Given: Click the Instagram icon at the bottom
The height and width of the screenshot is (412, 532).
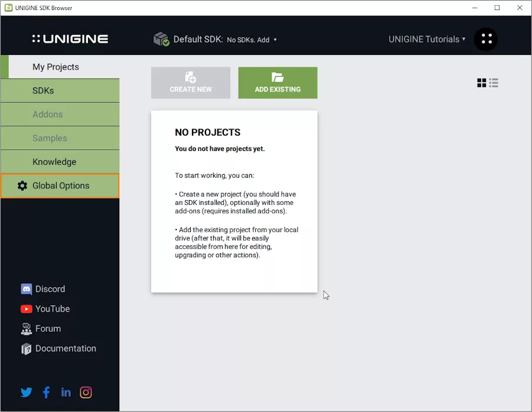Looking at the screenshot, I should coord(86,392).
